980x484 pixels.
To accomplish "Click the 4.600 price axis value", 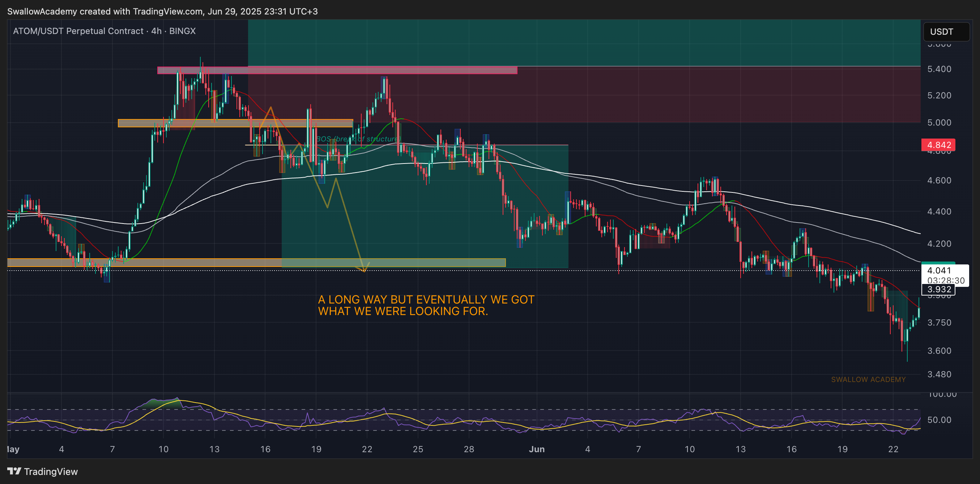I will [939, 181].
